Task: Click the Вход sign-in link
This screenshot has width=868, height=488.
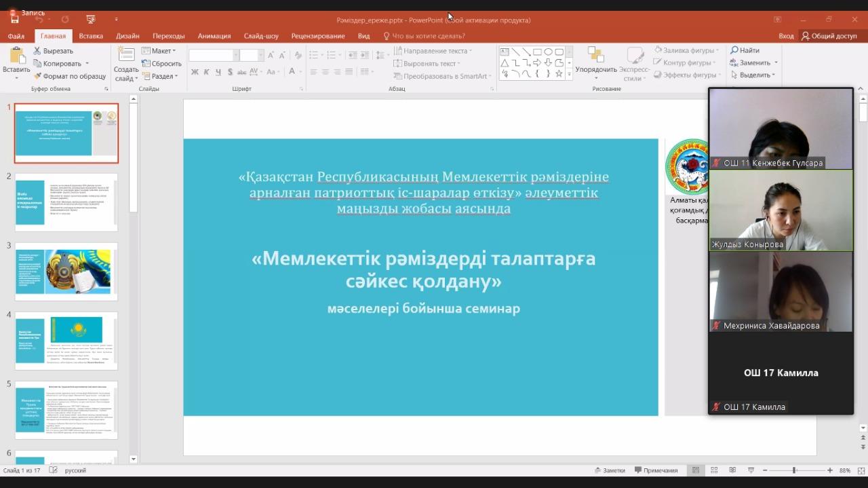Action: tap(785, 36)
